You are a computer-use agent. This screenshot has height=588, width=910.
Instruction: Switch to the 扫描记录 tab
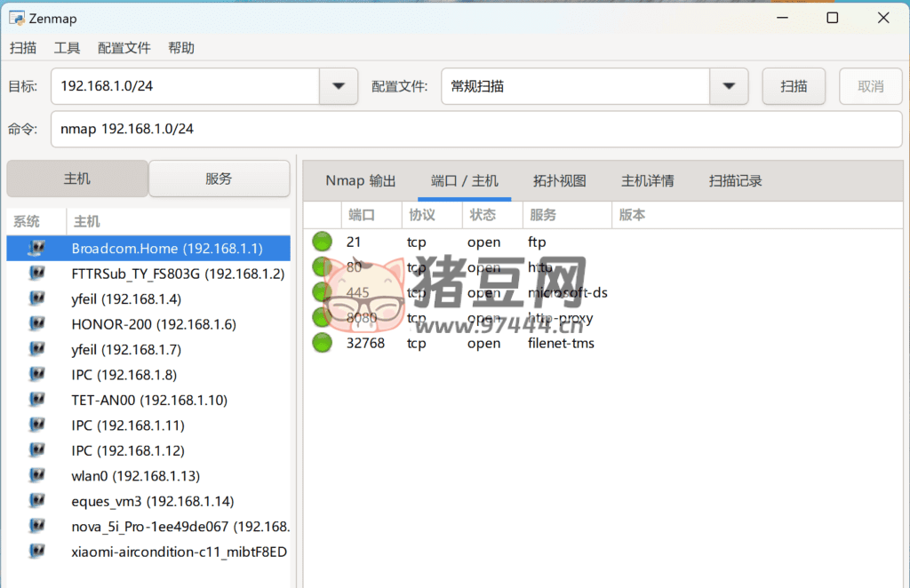pyautogui.click(x=735, y=181)
